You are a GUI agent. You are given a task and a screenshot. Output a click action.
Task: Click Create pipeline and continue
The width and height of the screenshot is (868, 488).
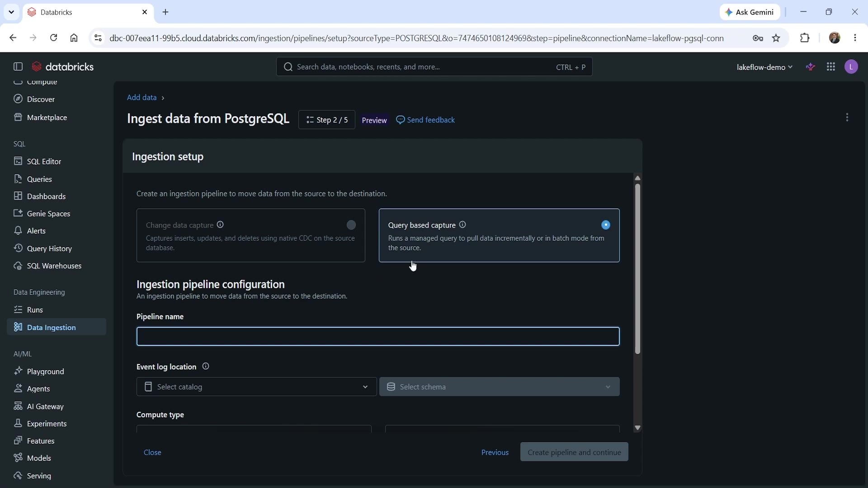[574, 452]
